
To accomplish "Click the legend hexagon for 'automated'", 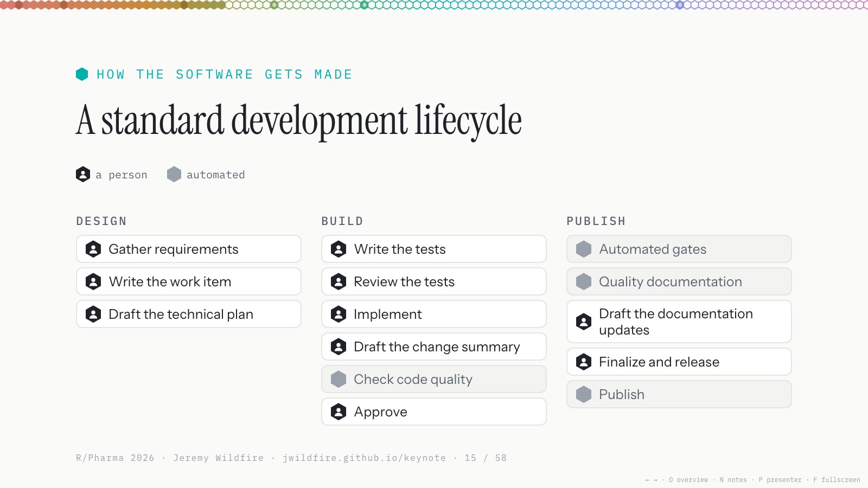I will pos(174,175).
